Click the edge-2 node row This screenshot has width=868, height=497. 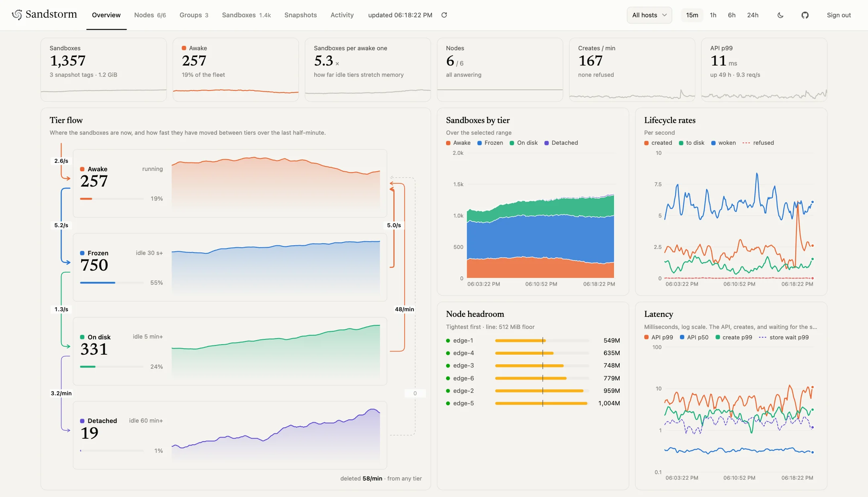533,391
